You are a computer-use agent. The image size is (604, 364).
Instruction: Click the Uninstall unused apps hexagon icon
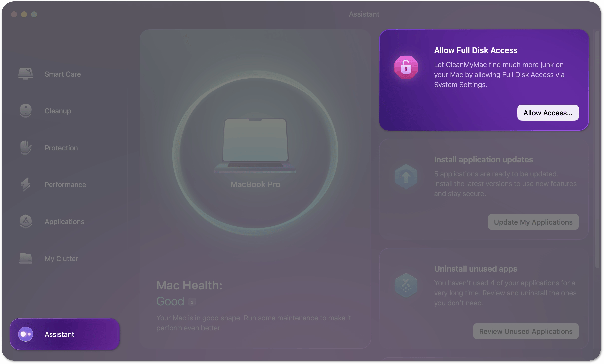pyautogui.click(x=406, y=286)
